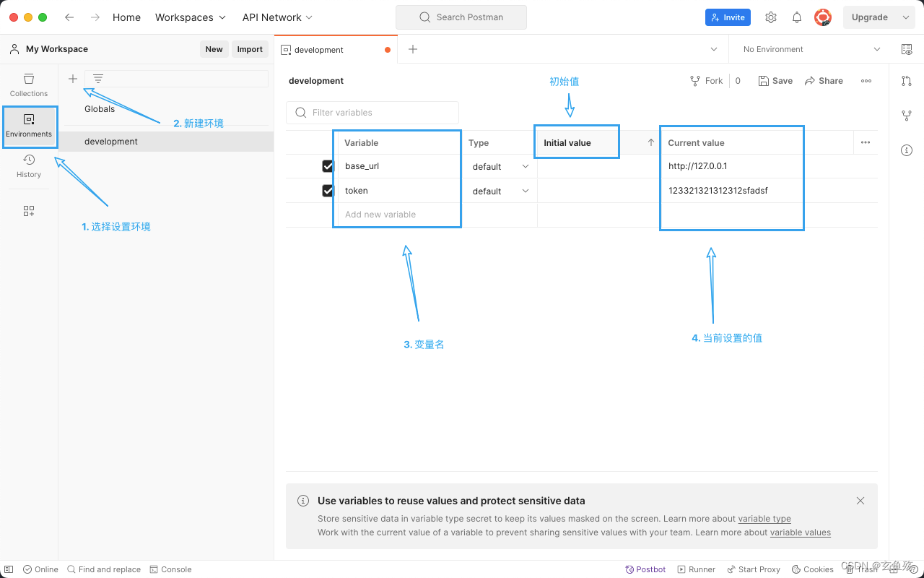Open the No Environment selector

pyautogui.click(x=811, y=49)
